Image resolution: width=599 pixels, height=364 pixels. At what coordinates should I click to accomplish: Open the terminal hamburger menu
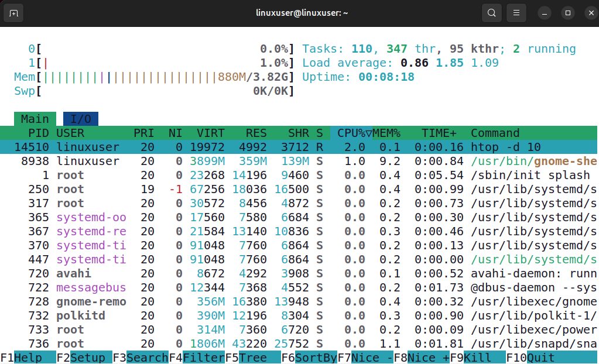click(x=516, y=13)
